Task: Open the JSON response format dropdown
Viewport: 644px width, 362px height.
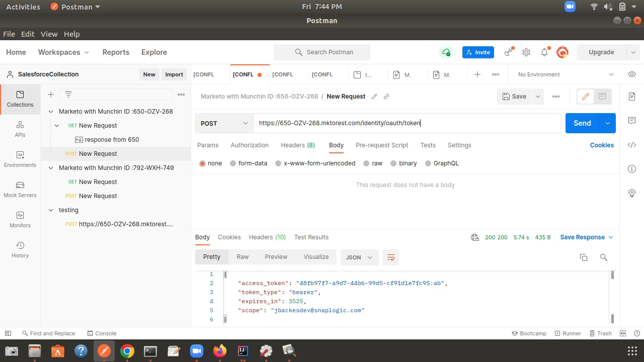Action: (x=359, y=257)
